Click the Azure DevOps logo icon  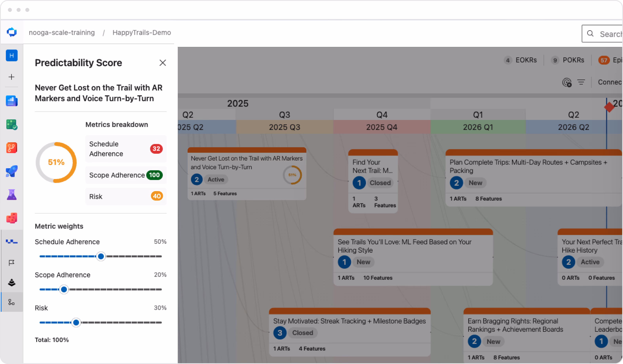point(12,32)
